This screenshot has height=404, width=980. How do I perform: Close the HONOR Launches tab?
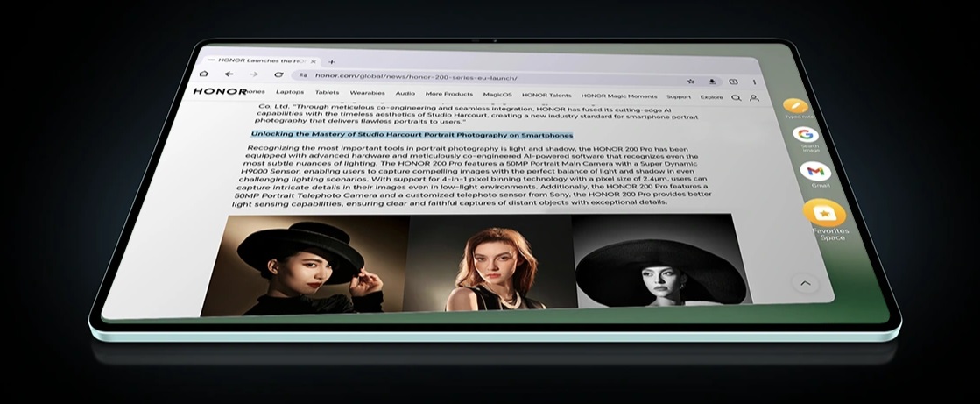(x=314, y=61)
